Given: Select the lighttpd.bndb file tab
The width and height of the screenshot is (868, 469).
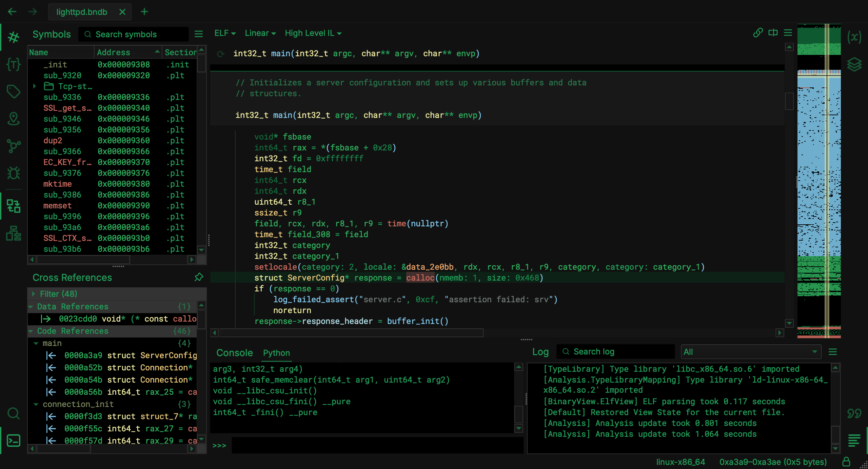Looking at the screenshot, I should point(82,12).
